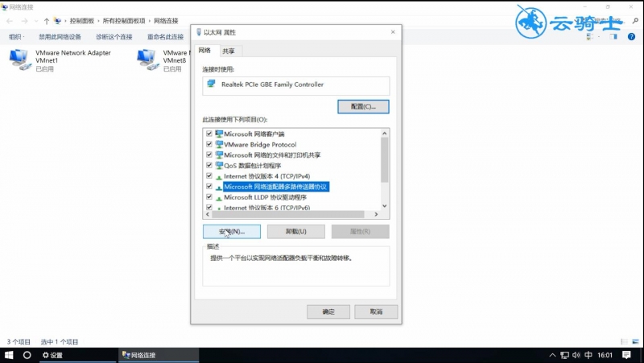Toggle the preview pane icon in toolbar
The width and height of the screenshot is (644, 363).
[x=613, y=36]
